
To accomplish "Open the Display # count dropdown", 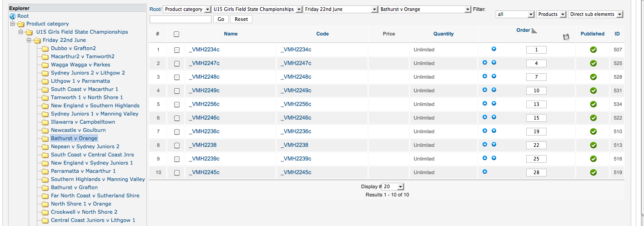I will [x=393, y=186].
